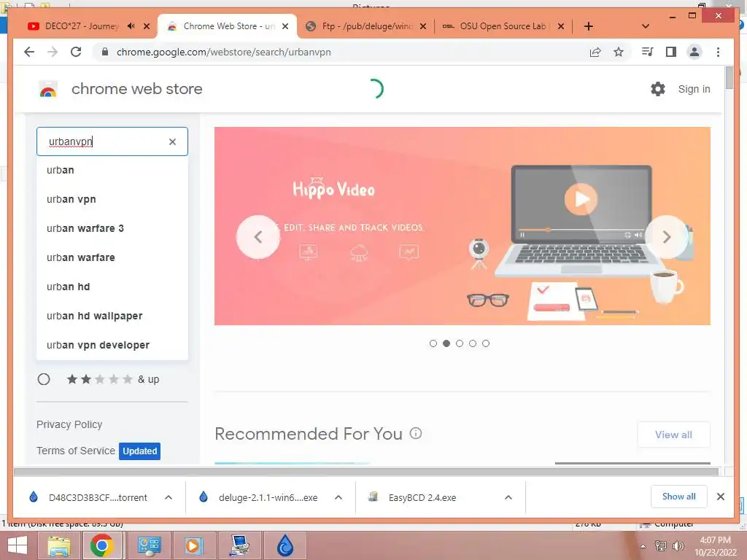This screenshot has width=747, height=560.
Task: Click the address bar URL
Action: tap(224, 52)
